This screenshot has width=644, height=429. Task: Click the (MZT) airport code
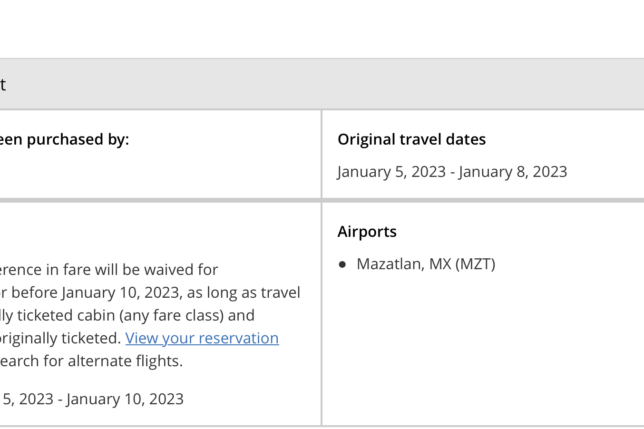point(475,264)
